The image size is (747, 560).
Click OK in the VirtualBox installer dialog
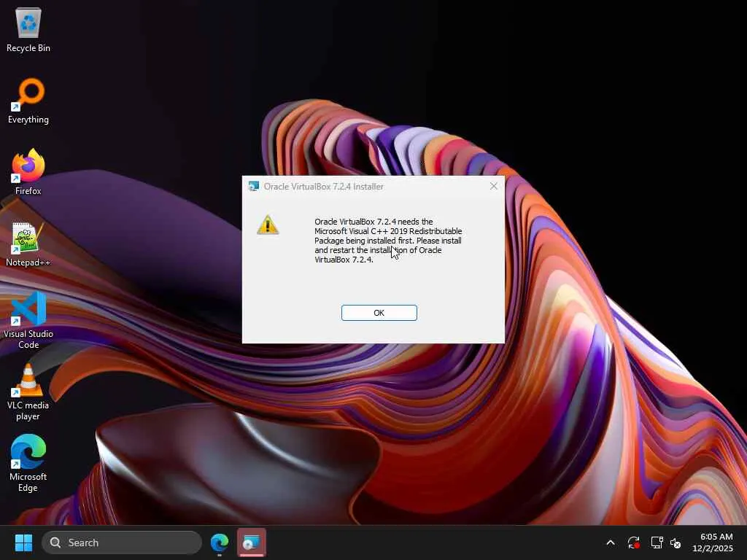[379, 313]
